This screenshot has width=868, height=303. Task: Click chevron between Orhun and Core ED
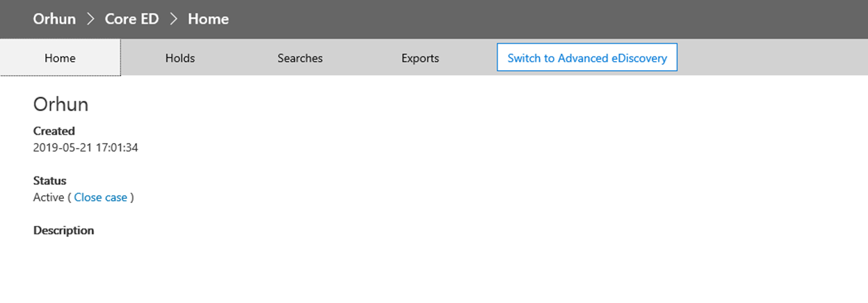pyautogui.click(x=90, y=19)
